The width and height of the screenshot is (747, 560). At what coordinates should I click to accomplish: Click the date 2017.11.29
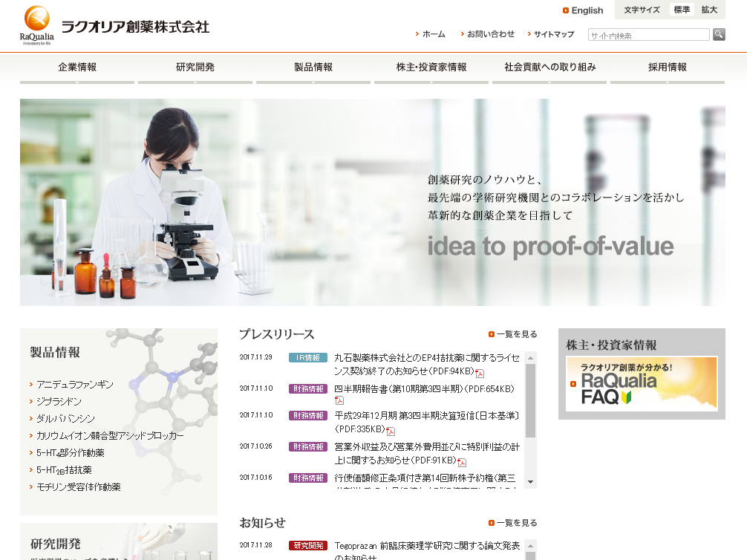pos(256,357)
